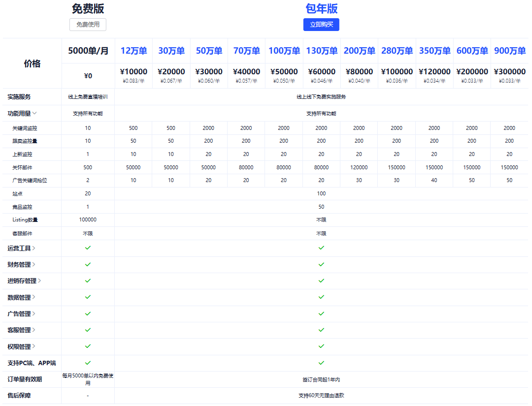Click the ¥50000 price

(284, 71)
